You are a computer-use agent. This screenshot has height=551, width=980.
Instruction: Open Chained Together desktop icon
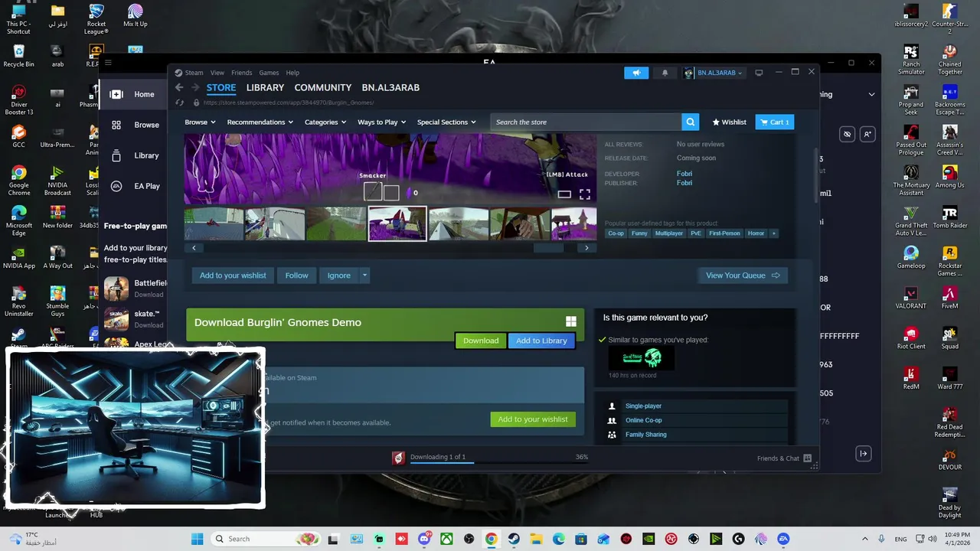pyautogui.click(x=949, y=60)
